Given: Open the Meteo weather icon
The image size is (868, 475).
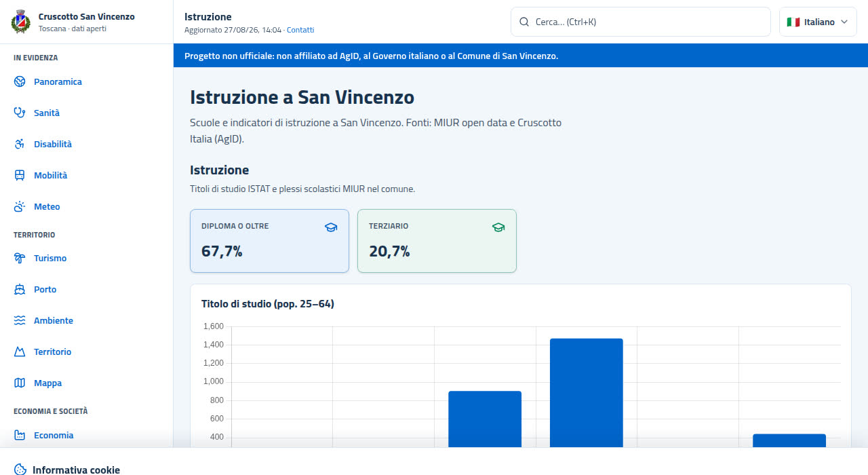Looking at the screenshot, I should click(x=20, y=207).
